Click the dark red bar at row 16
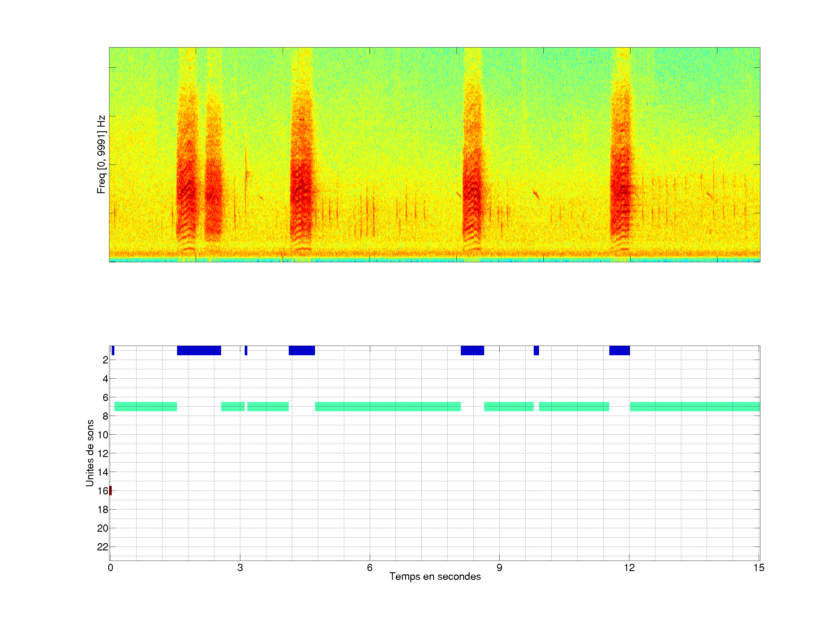840x630 pixels. tap(111, 491)
